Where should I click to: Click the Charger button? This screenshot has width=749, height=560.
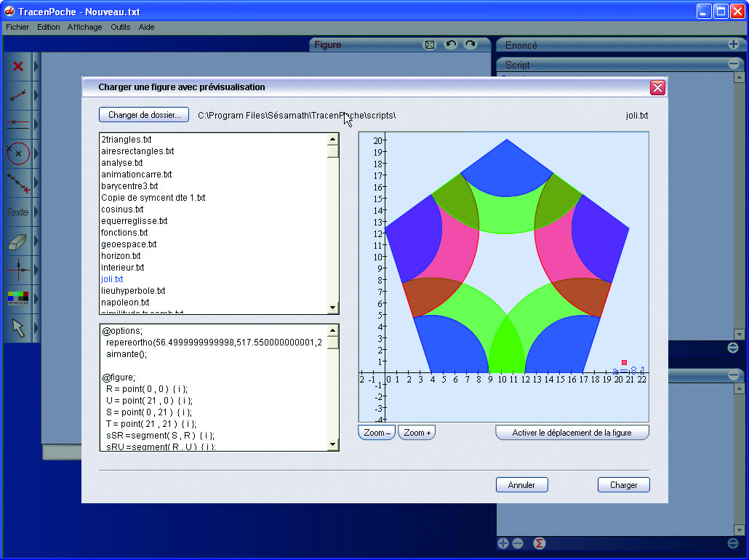623,485
